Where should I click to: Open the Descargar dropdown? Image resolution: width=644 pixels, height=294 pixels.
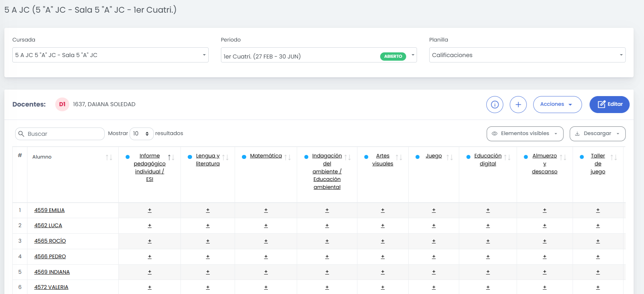tap(597, 134)
